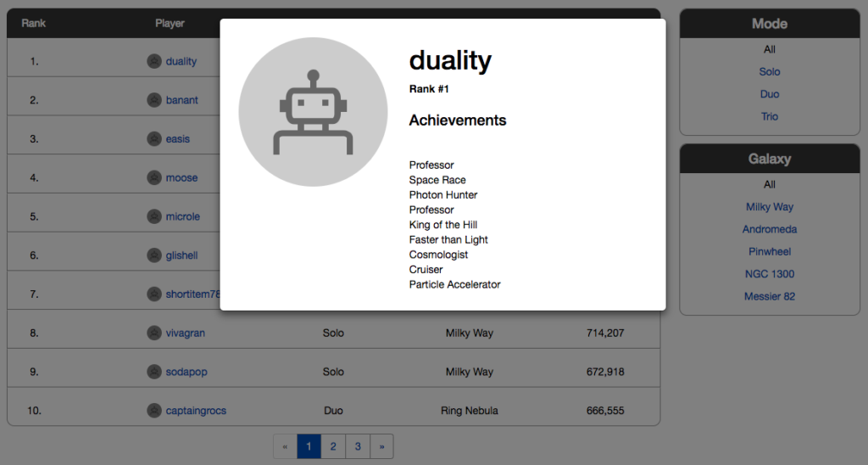Click the avatar icon next to duality
The image size is (868, 465).
pos(153,61)
